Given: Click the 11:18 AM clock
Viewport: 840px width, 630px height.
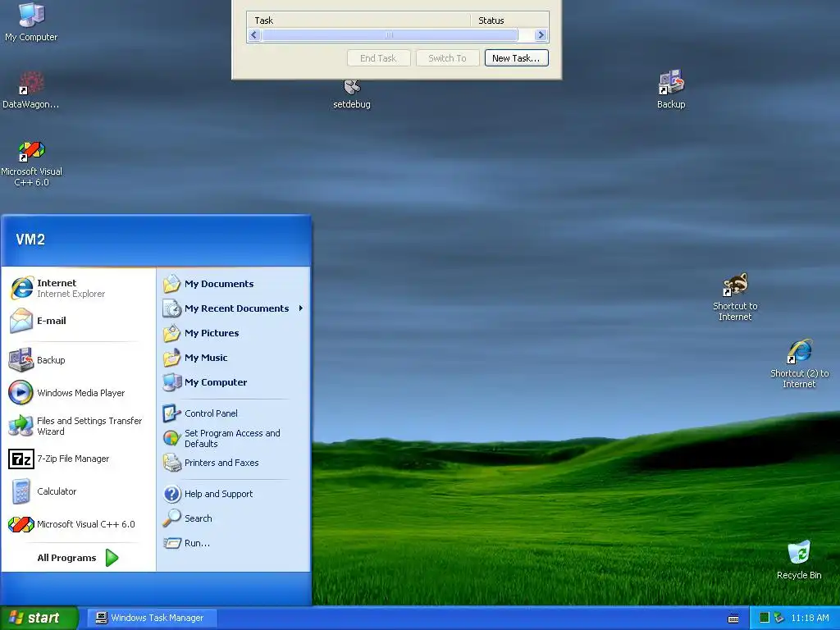Looking at the screenshot, I should click(810, 618).
